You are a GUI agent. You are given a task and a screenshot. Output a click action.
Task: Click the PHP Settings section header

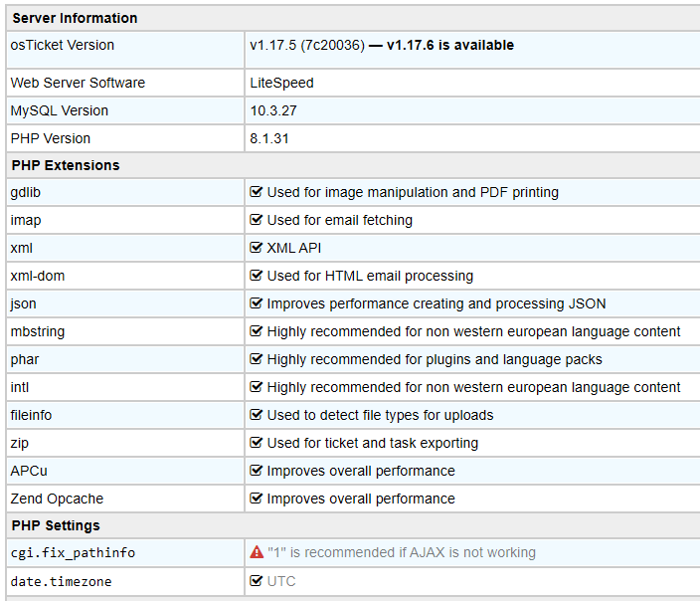pyautogui.click(x=56, y=525)
